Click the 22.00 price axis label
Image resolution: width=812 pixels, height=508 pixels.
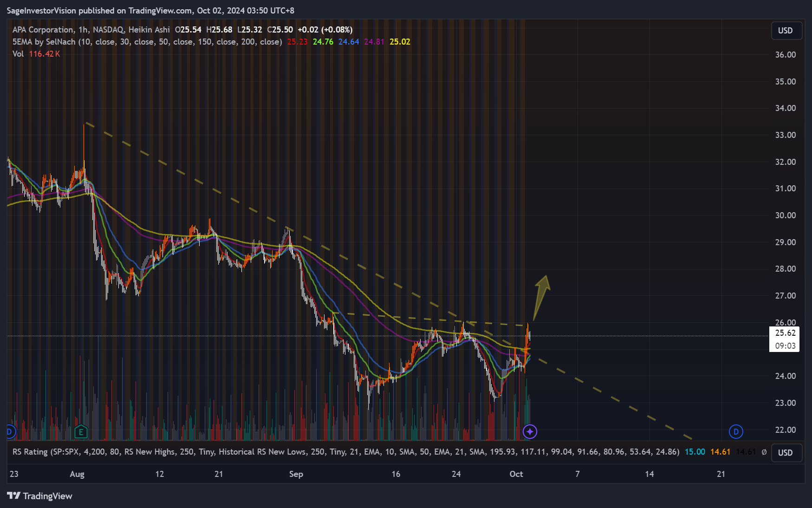click(786, 430)
